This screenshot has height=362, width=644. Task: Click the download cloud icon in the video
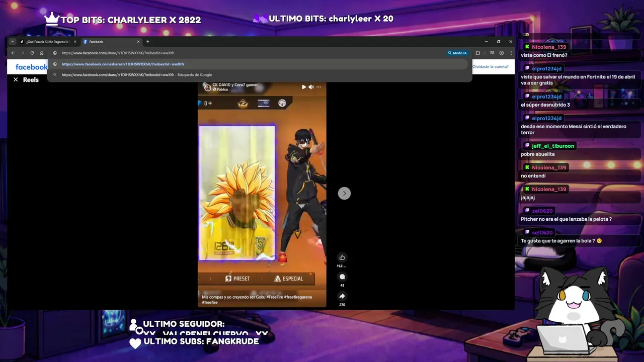[x=282, y=103]
